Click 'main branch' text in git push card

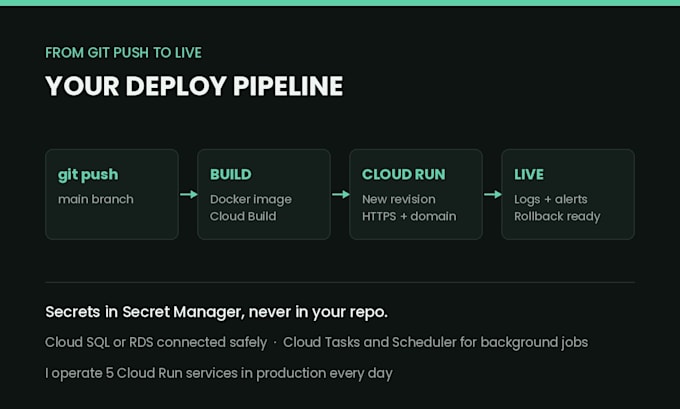(96, 199)
